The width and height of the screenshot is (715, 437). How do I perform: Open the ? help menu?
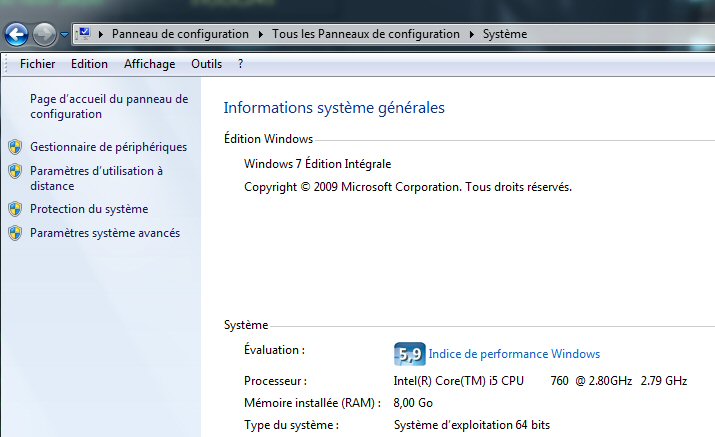point(240,64)
